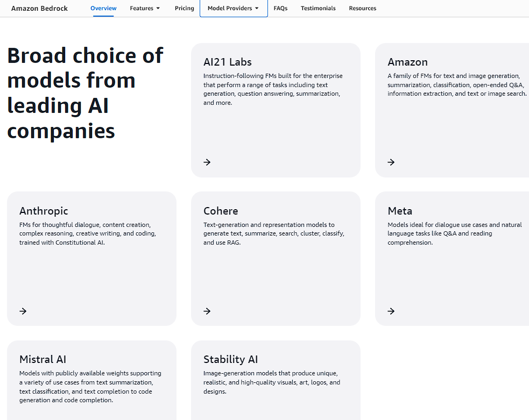Open the Pricing page
Image resolution: width=529 pixels, height=420 pixels.
(x=184, y=9)
